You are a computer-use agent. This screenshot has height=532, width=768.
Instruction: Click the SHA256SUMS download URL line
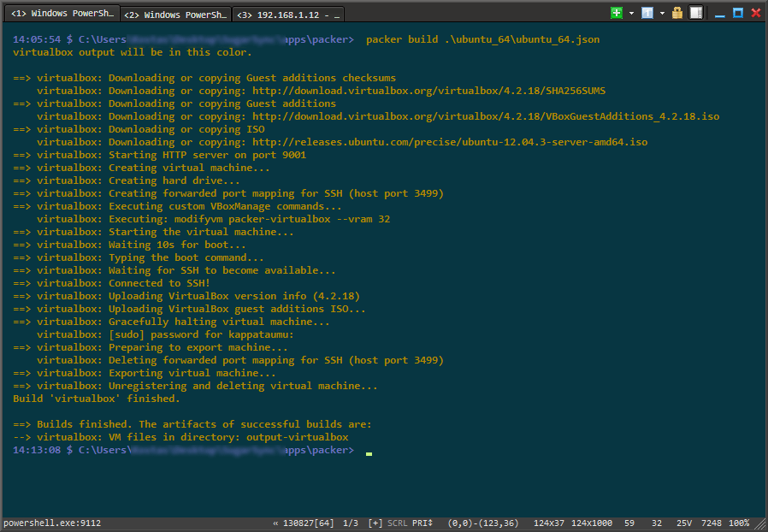[429, 92]
